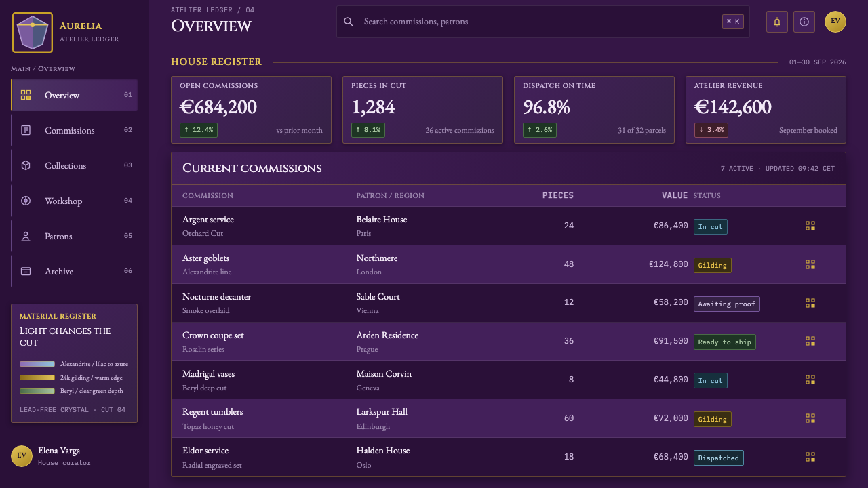The width and height of the screenshot is (868, 488).
Task: Click the Alexandrite lilac-to-azure swatch
Action: 37,364
